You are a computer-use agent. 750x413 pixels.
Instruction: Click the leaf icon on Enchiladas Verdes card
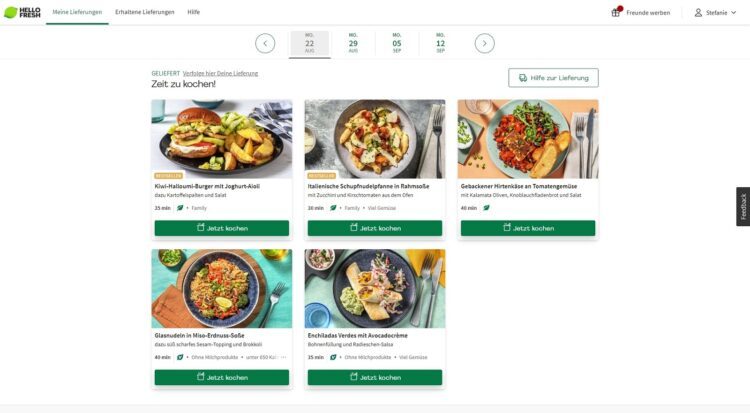(x=333, y=357)
